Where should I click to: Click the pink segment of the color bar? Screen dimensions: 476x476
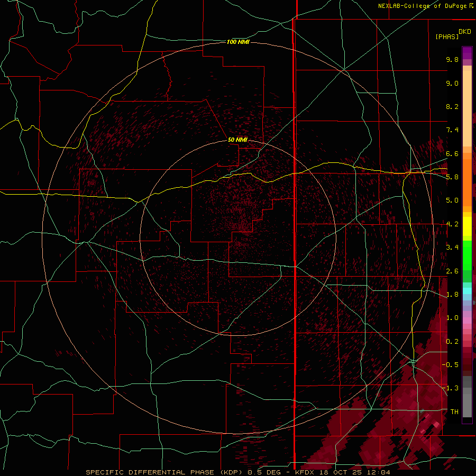pos(467,321)
